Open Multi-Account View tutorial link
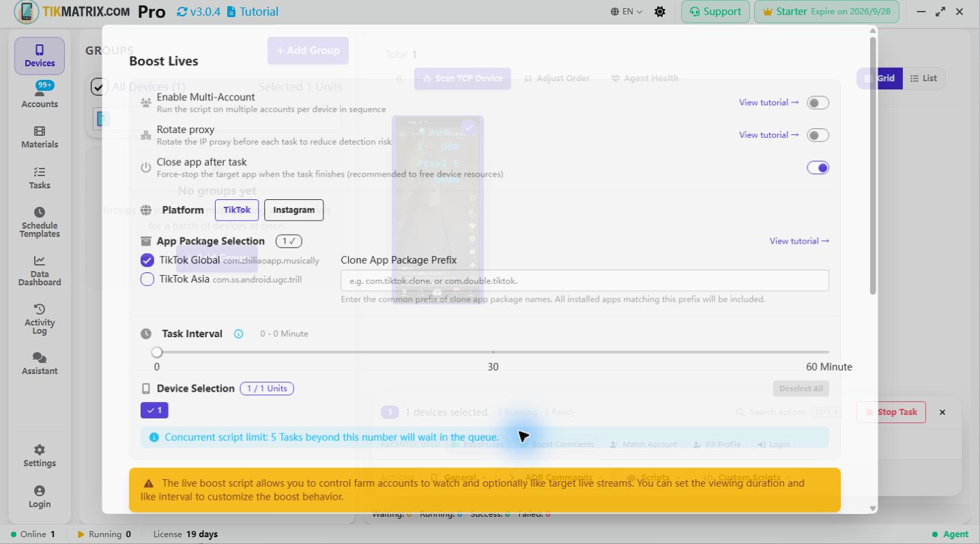The height and width of the screenshot is (544, 980). (768, 102)
